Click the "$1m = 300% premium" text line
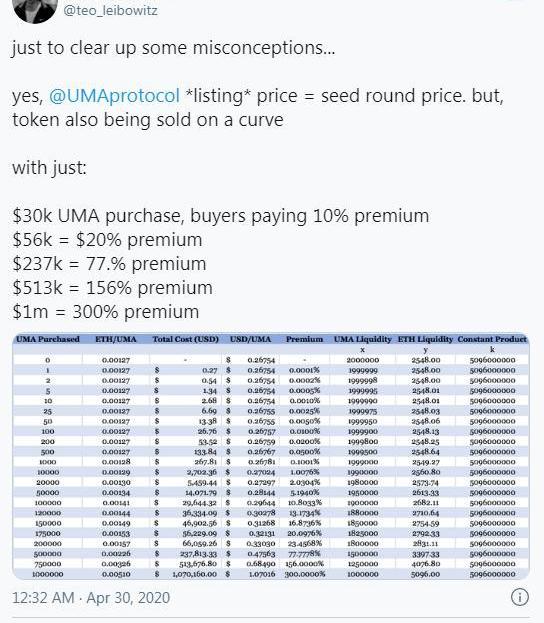The image size is (544, 623). click(x=106, y=312)
